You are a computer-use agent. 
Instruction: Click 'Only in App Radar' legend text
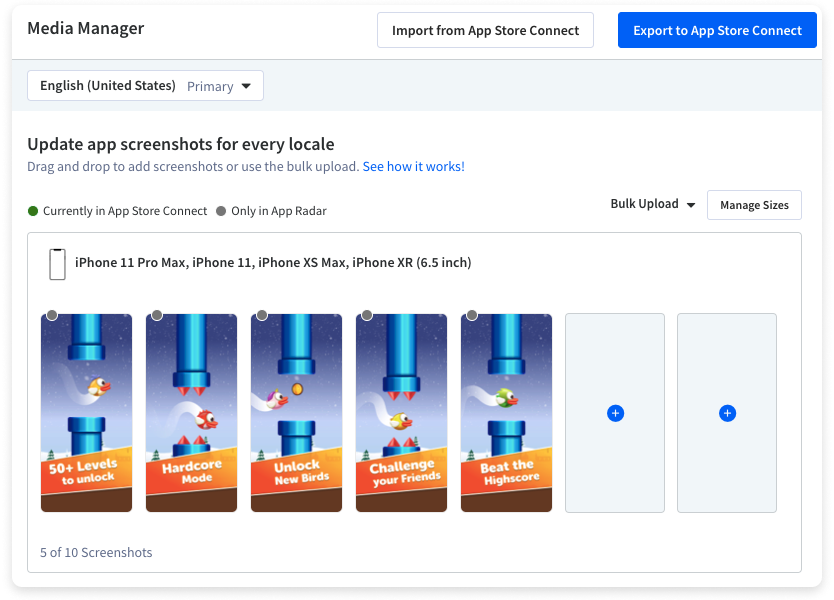point(279,211)
